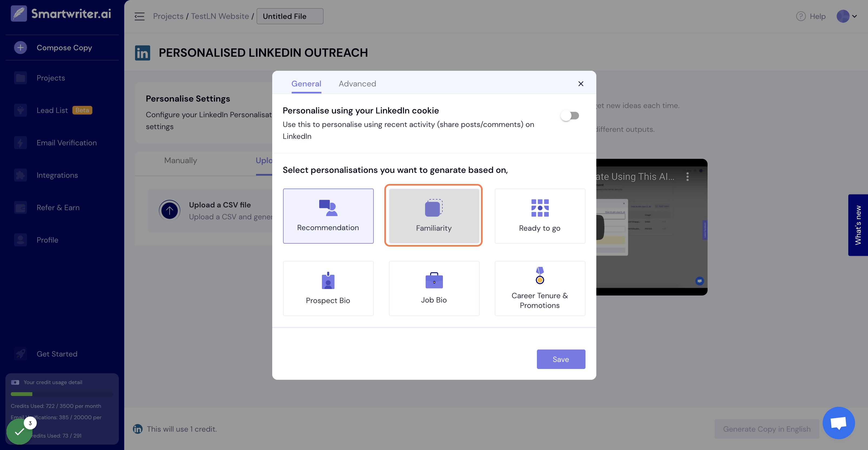The image size is (868, 450).
Task: Toggle the LinkedIn cookie personalisation switch
Action: 570,116
